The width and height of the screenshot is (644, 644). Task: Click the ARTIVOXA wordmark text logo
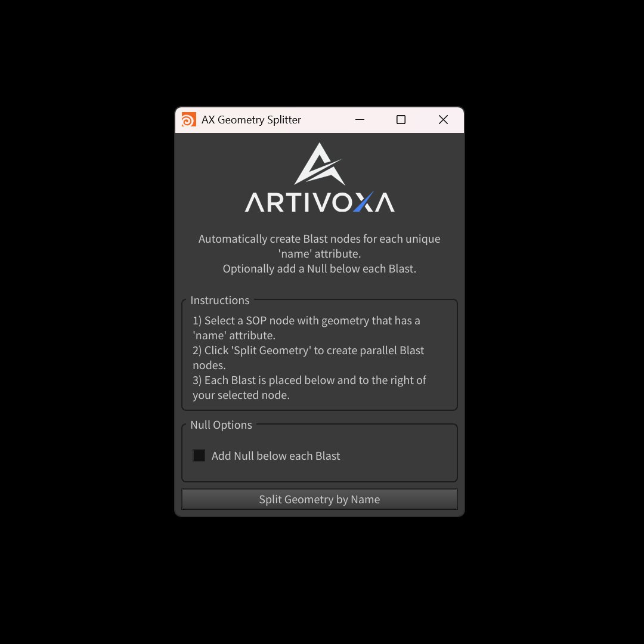tap(320, 202)
